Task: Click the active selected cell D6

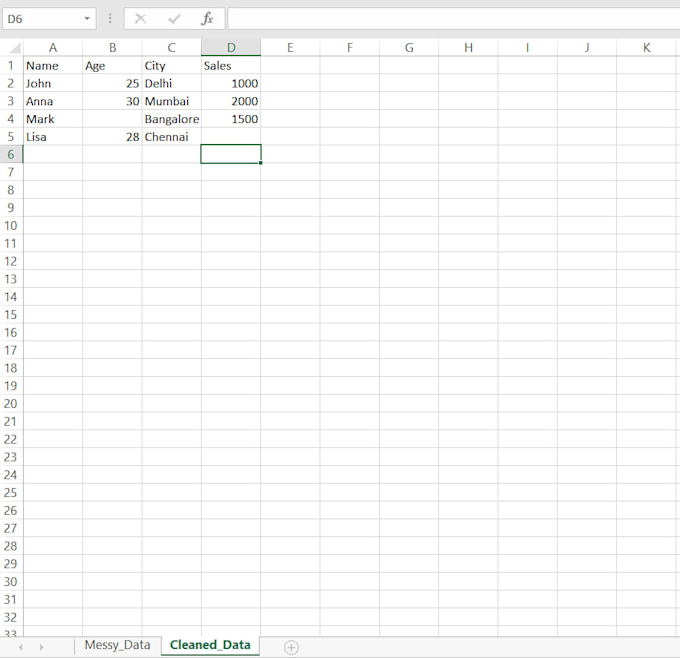Action: (231, 154)
